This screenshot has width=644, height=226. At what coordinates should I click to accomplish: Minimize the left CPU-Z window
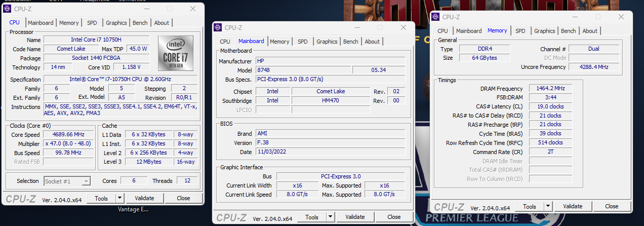tap(146, 9)
